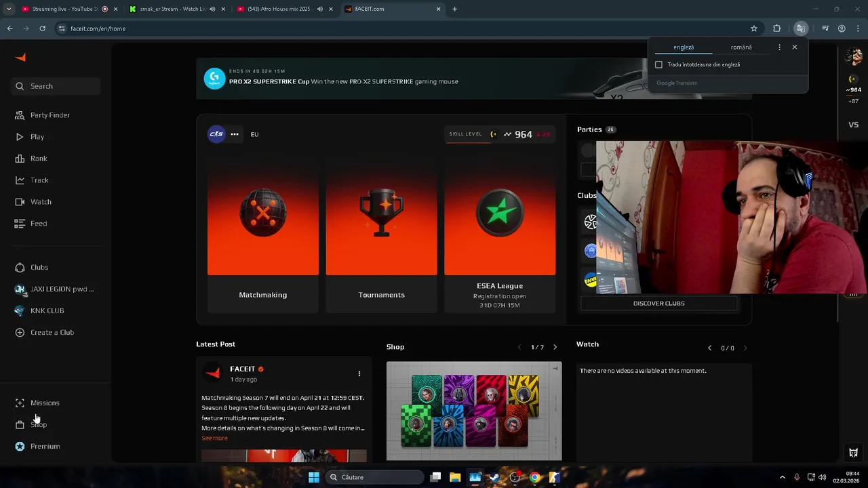Open a new browser tab
868x488 pixels.
454,9
